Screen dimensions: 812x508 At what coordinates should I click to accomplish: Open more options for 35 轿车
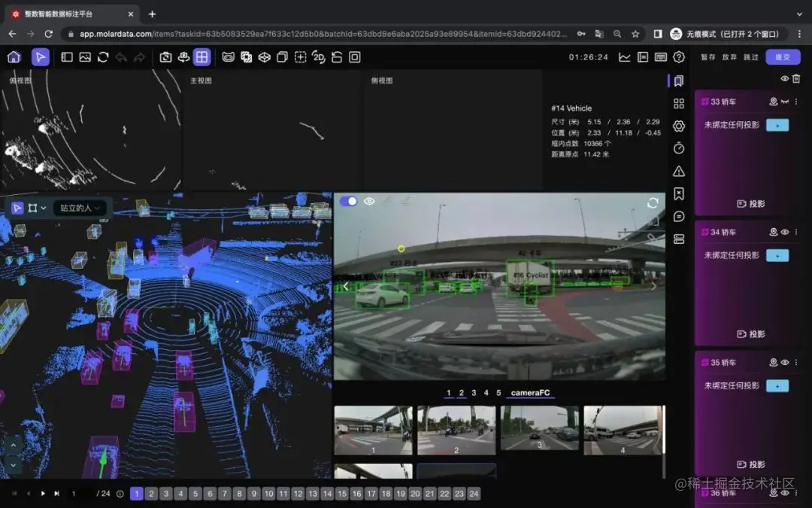tap(796, 362)
